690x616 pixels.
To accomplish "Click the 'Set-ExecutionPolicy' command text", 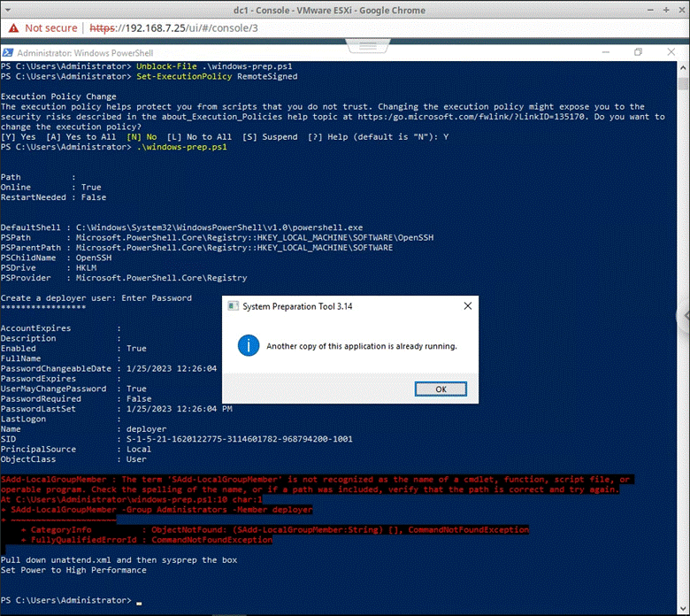I will coord(184,76).
